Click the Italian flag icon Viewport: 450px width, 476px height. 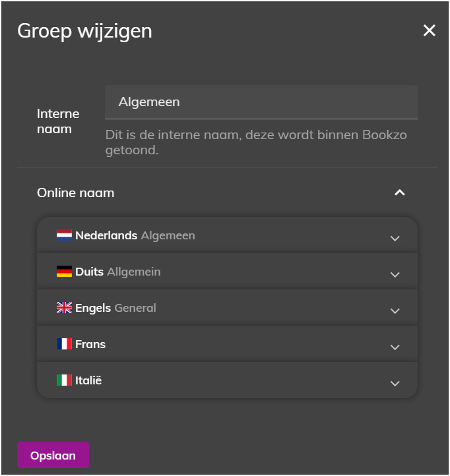[65, 380]
